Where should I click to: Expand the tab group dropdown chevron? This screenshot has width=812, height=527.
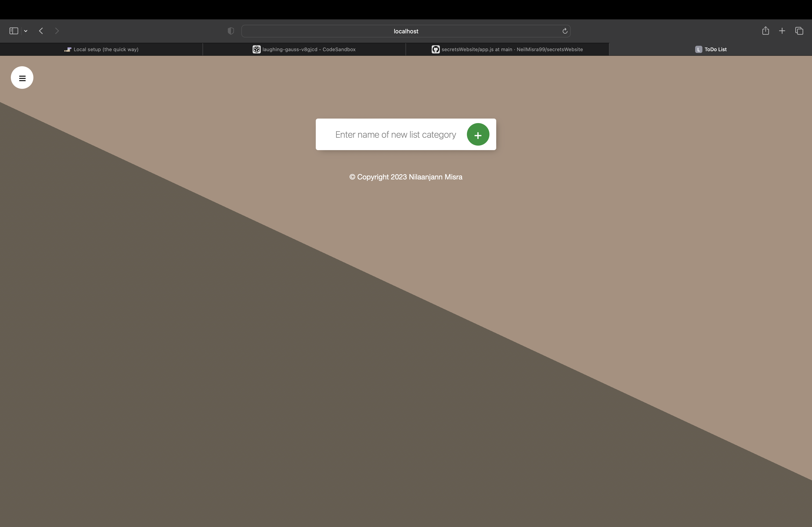coord(25,31)
